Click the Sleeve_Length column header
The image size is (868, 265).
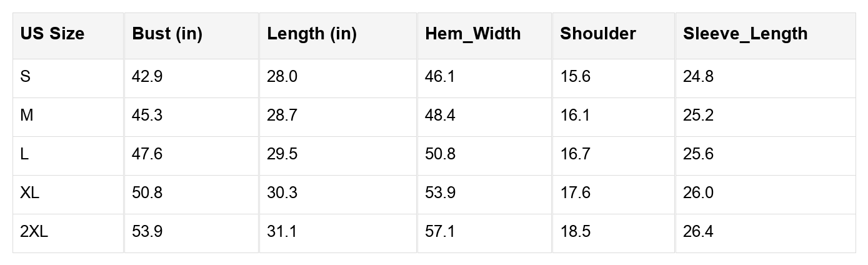pos(745,34)
